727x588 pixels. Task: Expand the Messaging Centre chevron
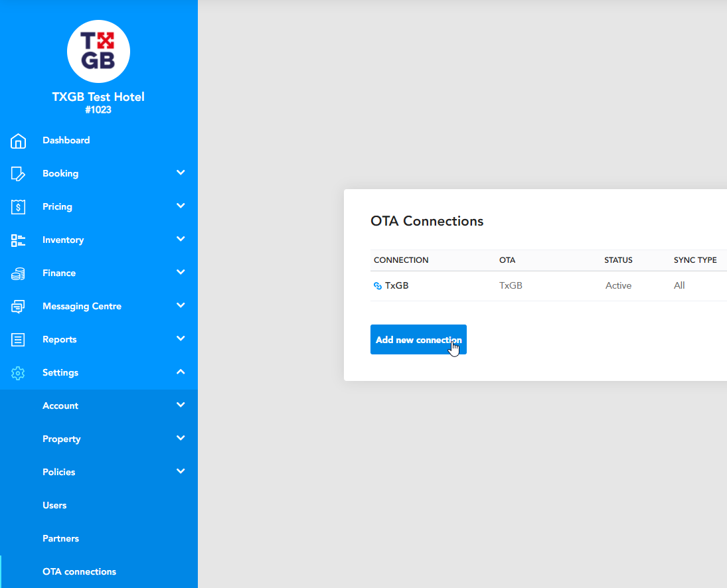point(181,305)
